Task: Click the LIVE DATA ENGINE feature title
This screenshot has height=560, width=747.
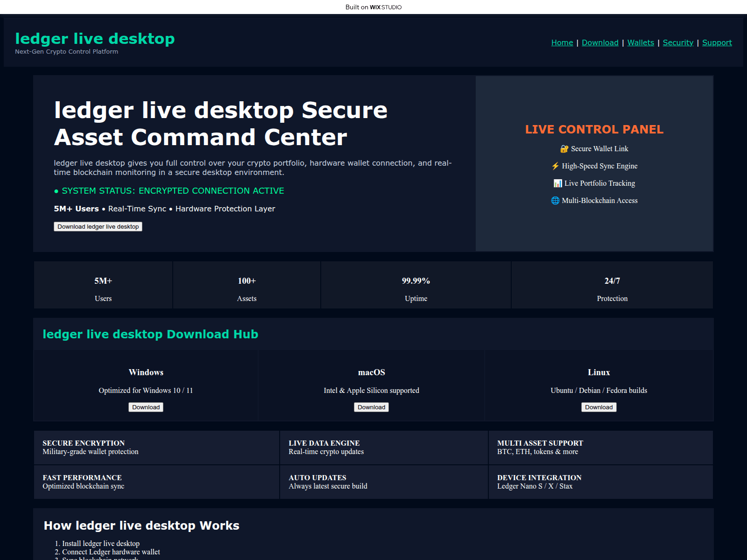Action: pos(324,443)
